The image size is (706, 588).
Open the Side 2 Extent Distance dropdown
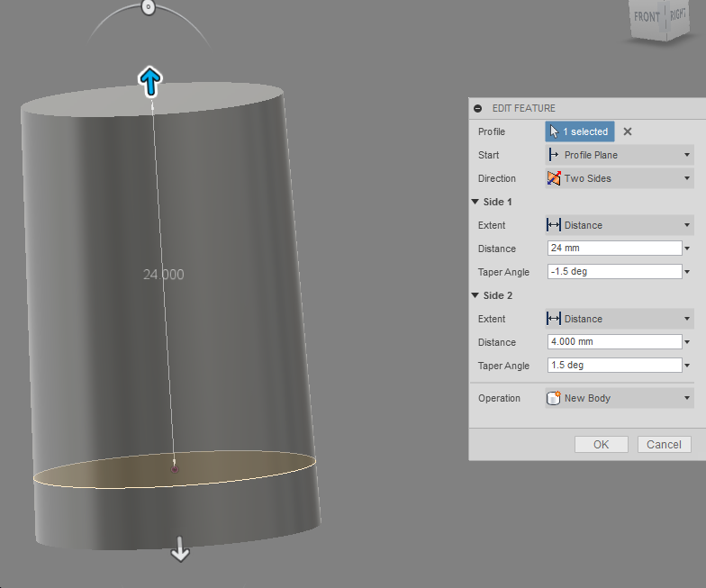tap(620, 319)
